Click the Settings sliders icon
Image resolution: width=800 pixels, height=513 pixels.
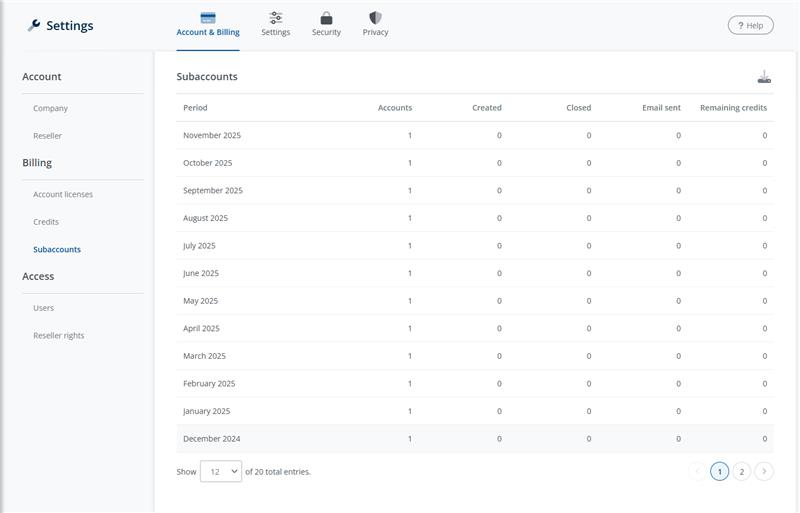[276, 18]
